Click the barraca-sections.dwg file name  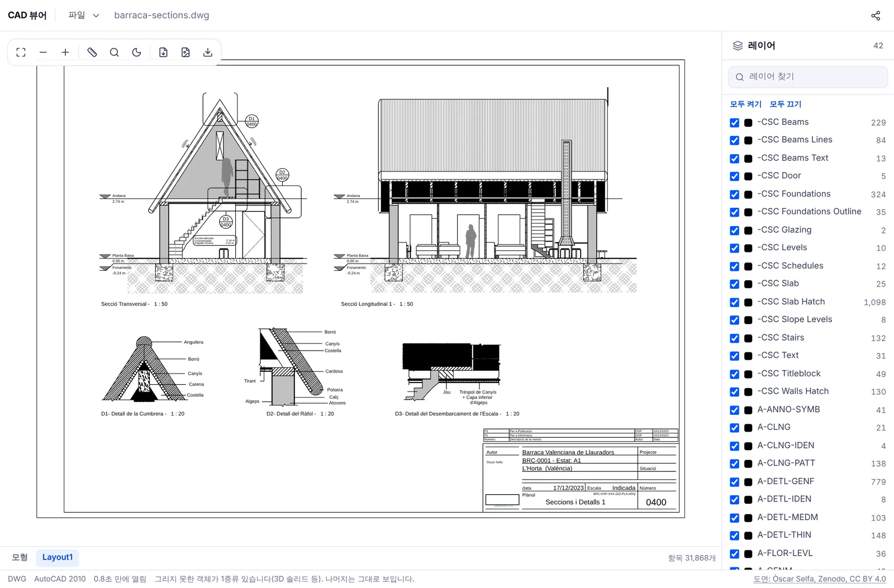click(x=161, y=16)
